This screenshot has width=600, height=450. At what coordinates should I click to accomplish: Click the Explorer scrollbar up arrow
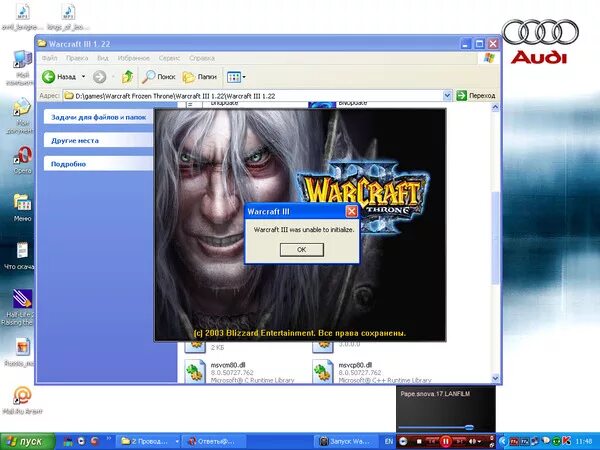495,108
